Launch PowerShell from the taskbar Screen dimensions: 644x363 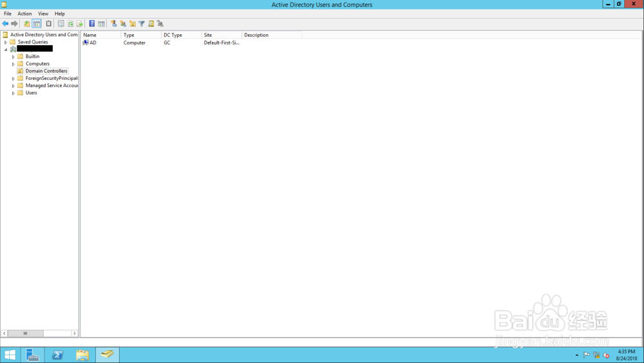tap(57, 355)
